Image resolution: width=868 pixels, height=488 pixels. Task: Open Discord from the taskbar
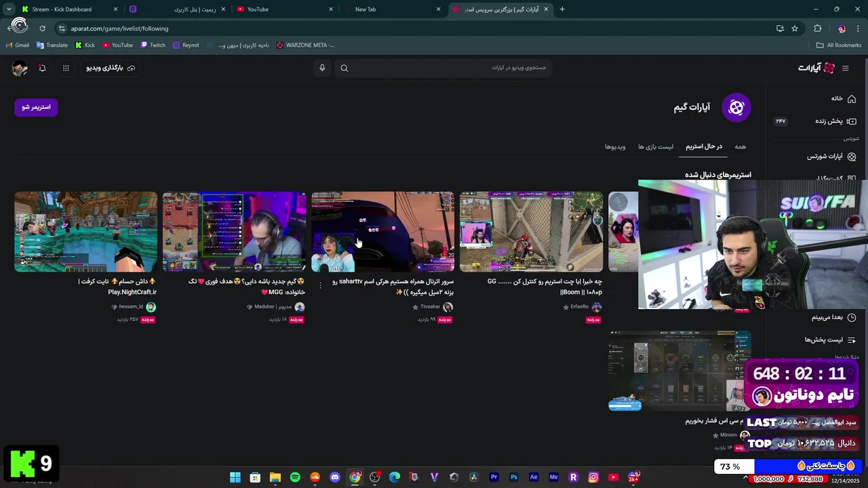pos(335,477)
